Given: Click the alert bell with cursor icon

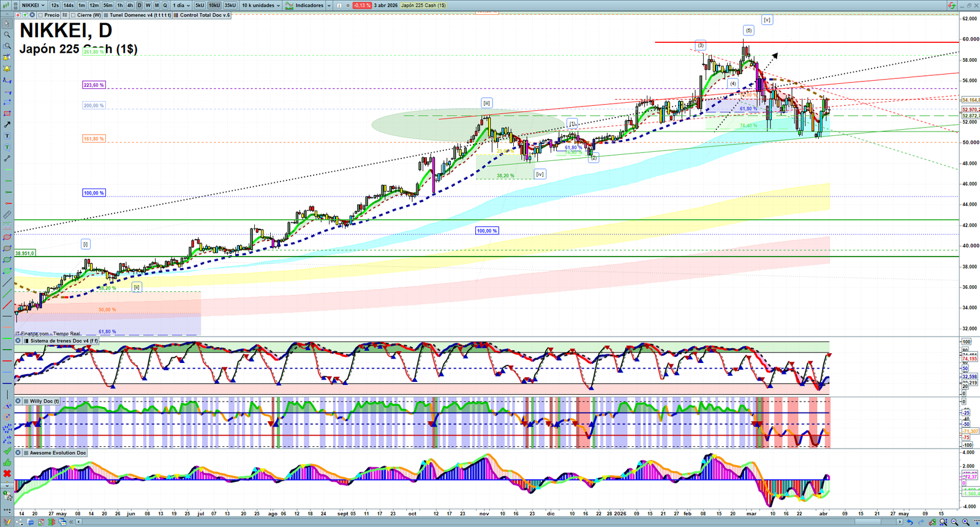Looking at the screenshot, I should 7,58.
